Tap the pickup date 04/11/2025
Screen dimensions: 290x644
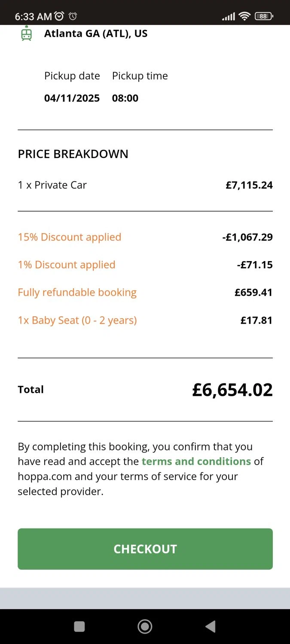click(x=72, y=98)
